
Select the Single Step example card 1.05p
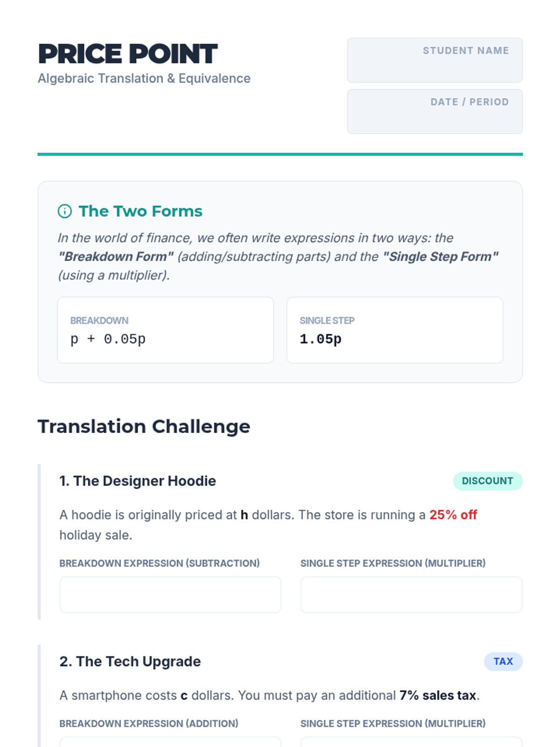[x=395, y=330]
